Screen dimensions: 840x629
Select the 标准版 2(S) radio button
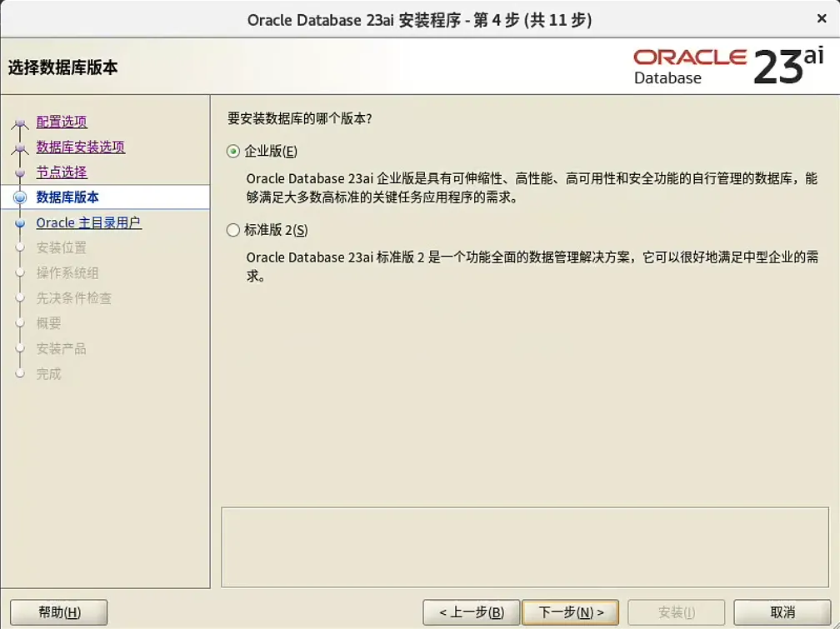coord(232,230)
